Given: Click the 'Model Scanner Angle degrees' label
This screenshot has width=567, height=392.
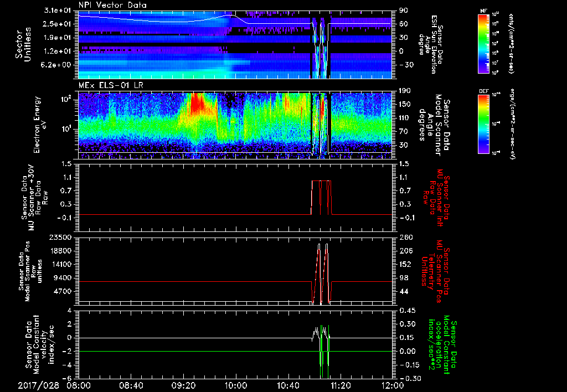Looking at the screenshot, I should 434,125.
